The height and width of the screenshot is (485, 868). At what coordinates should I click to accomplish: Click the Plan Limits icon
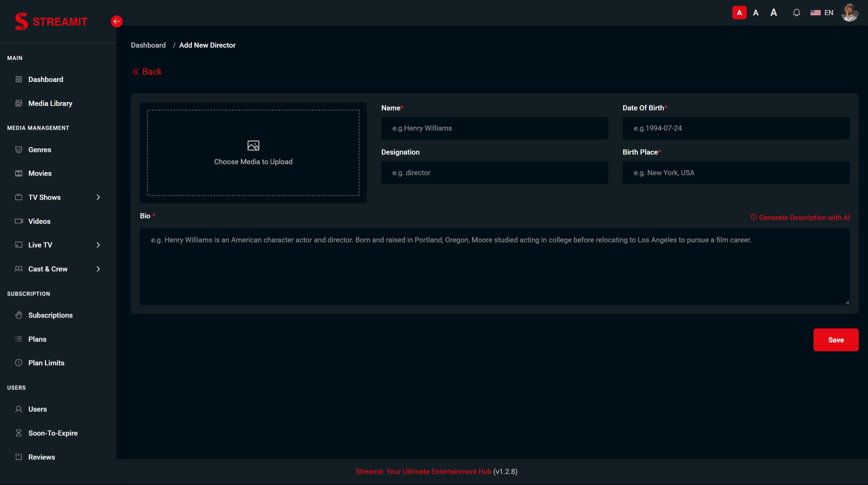pyautogui.click(x=19, y=363)
